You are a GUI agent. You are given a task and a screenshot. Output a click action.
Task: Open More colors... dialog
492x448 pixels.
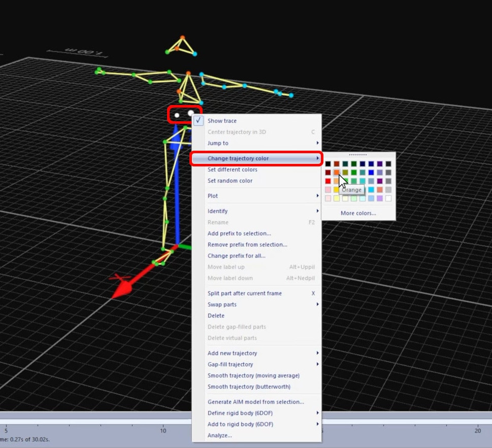coord(358,213)
